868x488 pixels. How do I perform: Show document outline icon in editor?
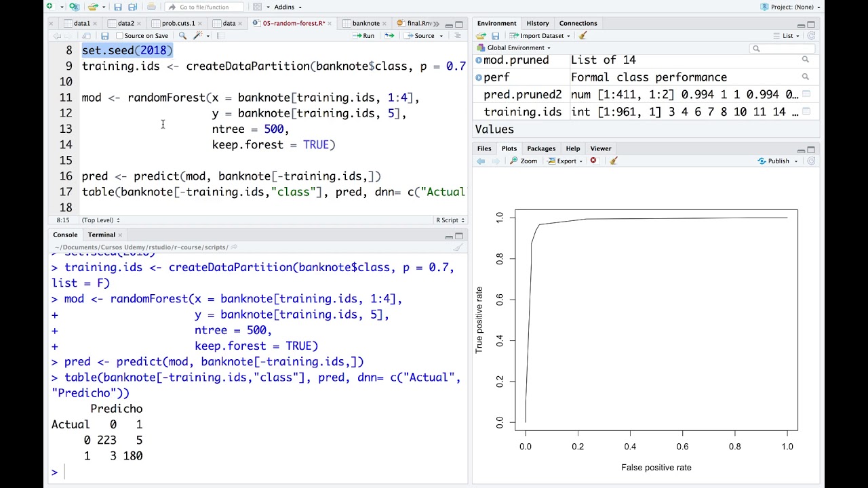[458, 36]
